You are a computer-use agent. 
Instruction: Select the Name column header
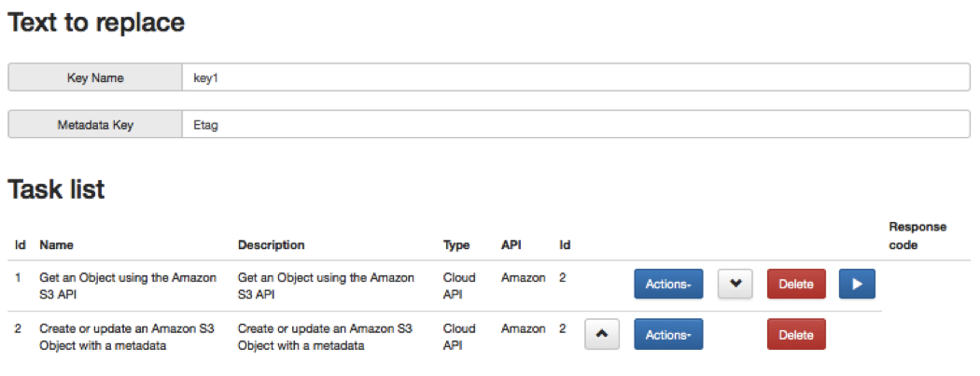[x=56, y=244]
